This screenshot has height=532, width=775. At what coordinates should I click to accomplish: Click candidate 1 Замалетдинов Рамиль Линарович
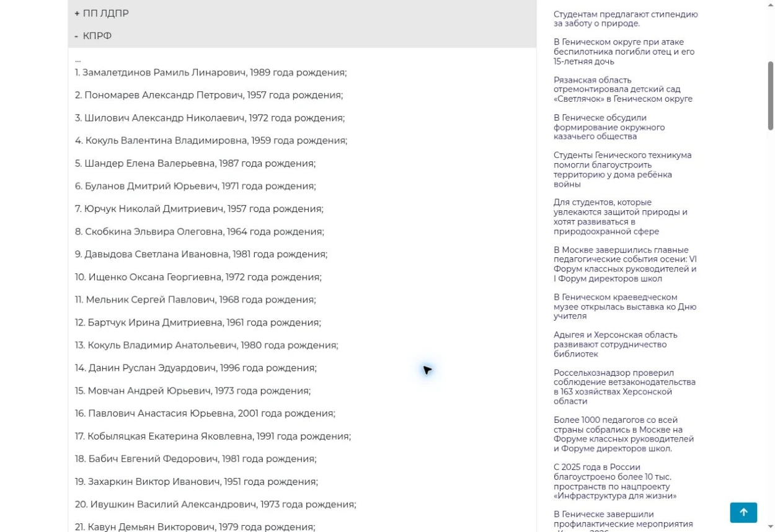pyautogui.click(x=211, y=73)
